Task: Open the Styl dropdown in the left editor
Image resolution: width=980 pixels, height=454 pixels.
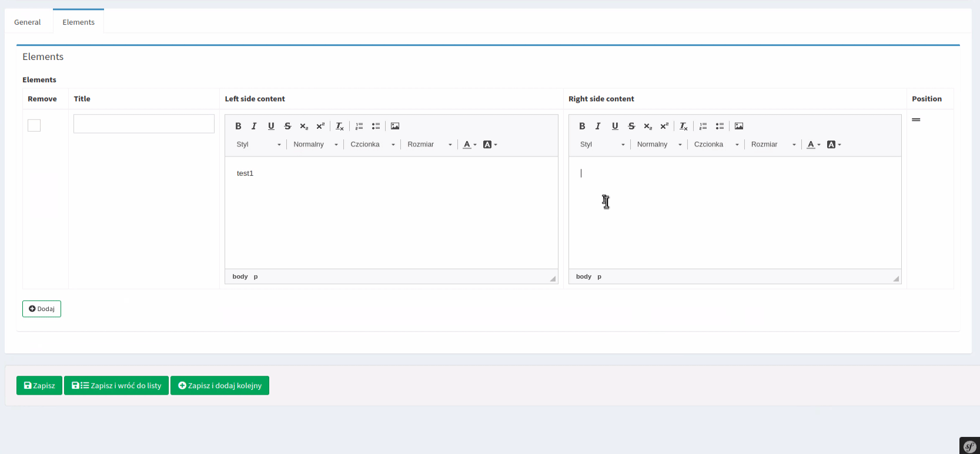Action: [258, 144]
